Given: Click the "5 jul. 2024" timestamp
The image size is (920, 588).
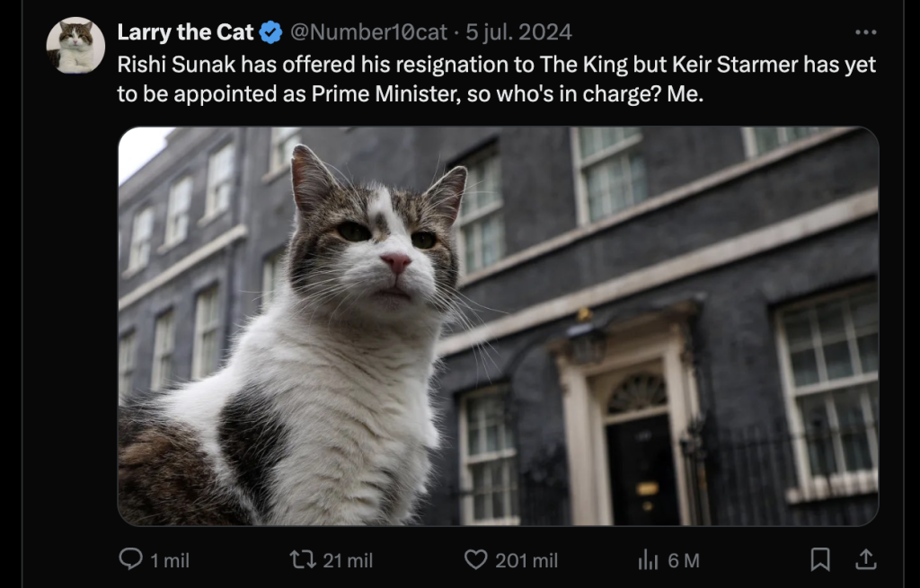Looking at the screenshot, I should 518,32.
